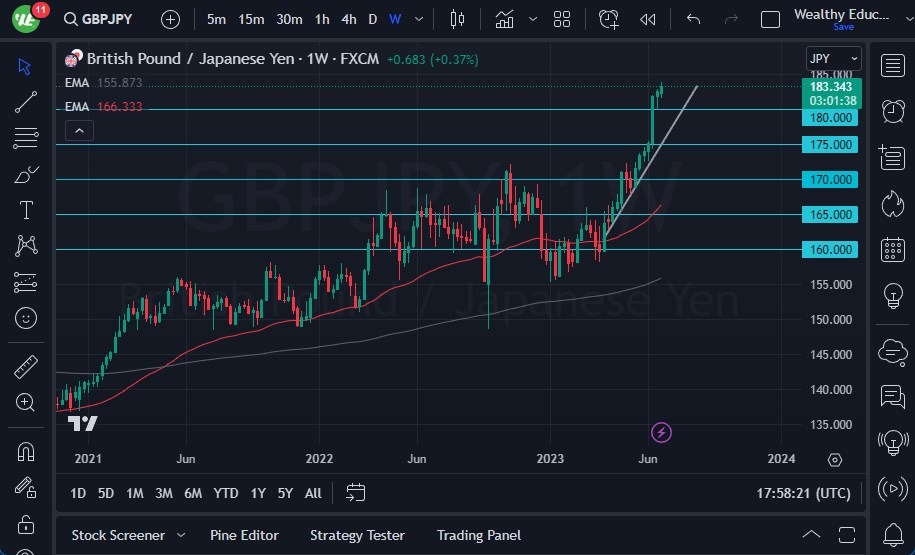Screen dimensions: 915x555
Task: Switch to the Pine Editor tab
Action: tap(244, 535)
